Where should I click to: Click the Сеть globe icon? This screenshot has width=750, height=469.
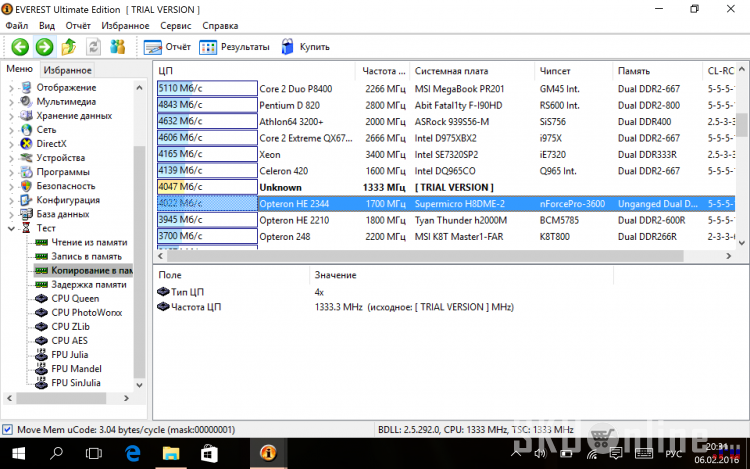tap(26, 130)
